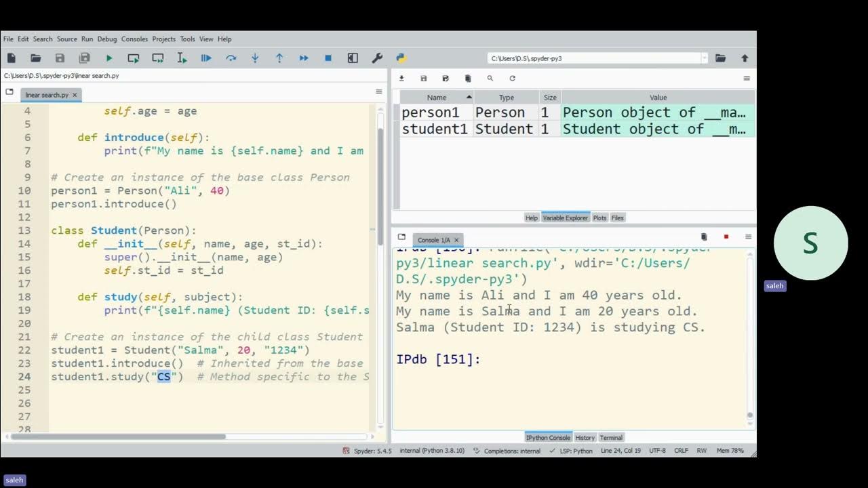Run the file with green play

[109, 58]
